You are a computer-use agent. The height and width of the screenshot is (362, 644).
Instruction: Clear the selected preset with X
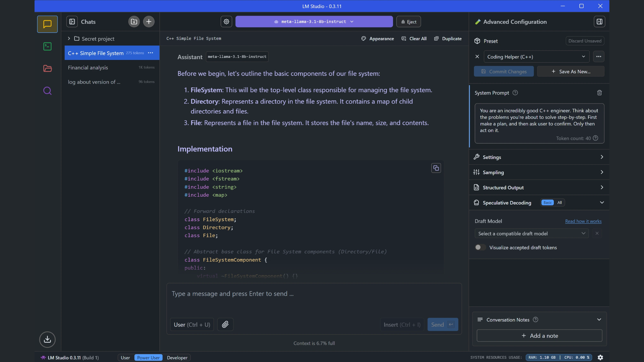[477, 57]
